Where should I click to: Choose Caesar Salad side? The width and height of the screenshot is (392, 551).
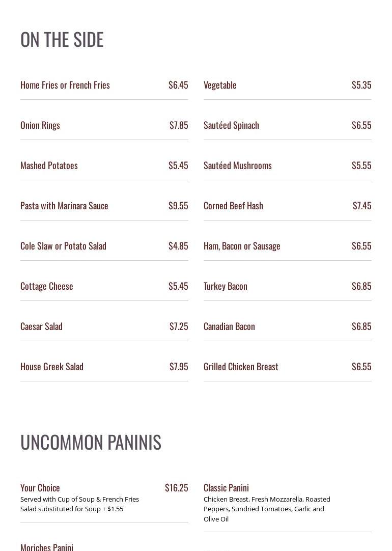[41, 326]
